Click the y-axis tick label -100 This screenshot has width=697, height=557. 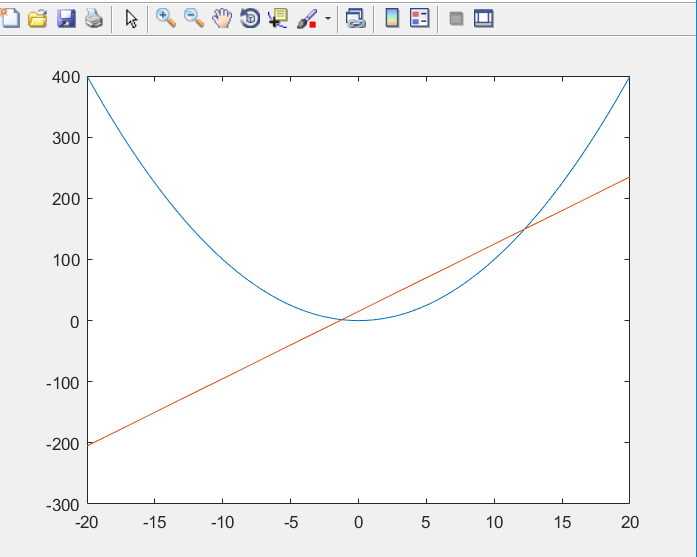(x=63, y=383)
